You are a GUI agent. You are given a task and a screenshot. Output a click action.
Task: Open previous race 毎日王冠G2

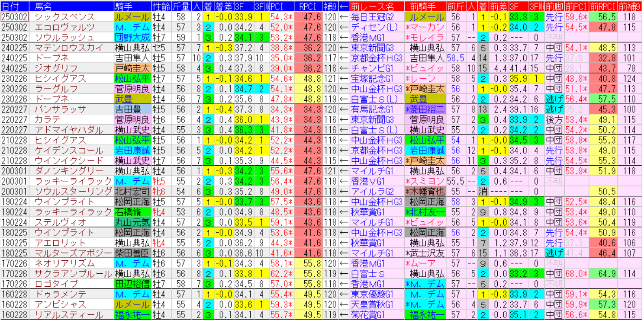point(372,17)
